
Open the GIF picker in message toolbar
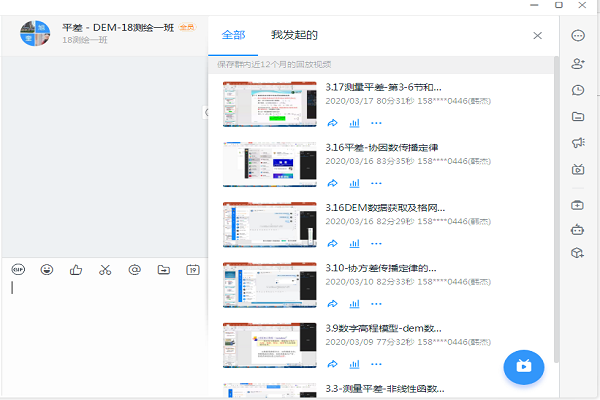(x=18, y=269)
